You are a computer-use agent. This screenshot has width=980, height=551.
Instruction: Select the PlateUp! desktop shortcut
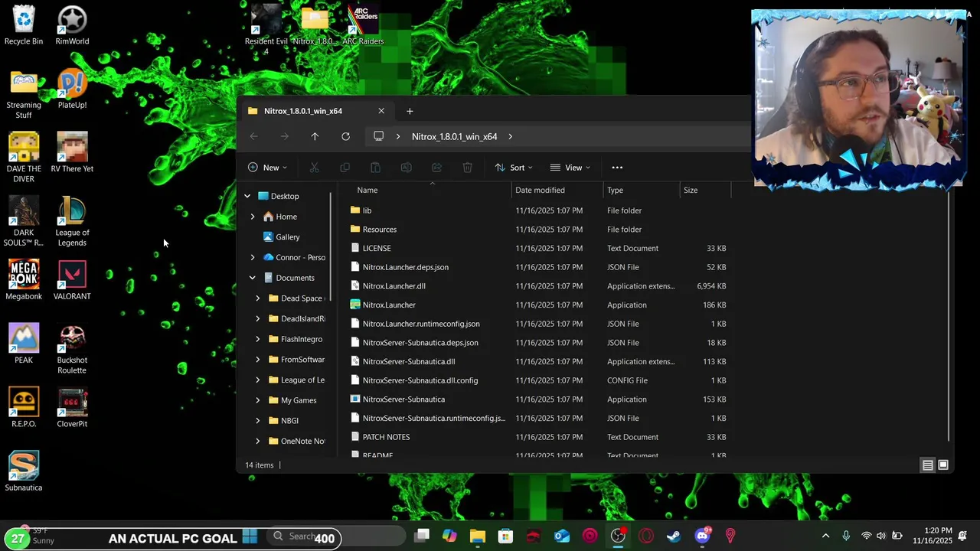coord(72,90)
